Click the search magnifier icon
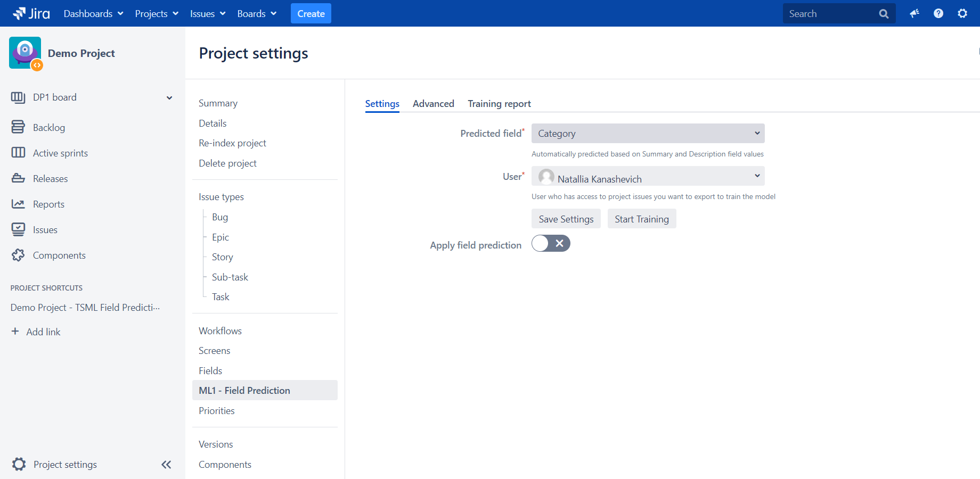Image resolution: width=980 pixels, height=479 pixels. click(884, 14)
